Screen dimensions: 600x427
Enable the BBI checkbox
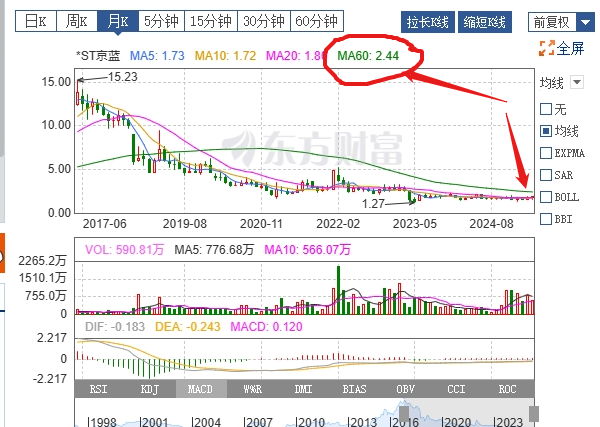coord(546,219)
